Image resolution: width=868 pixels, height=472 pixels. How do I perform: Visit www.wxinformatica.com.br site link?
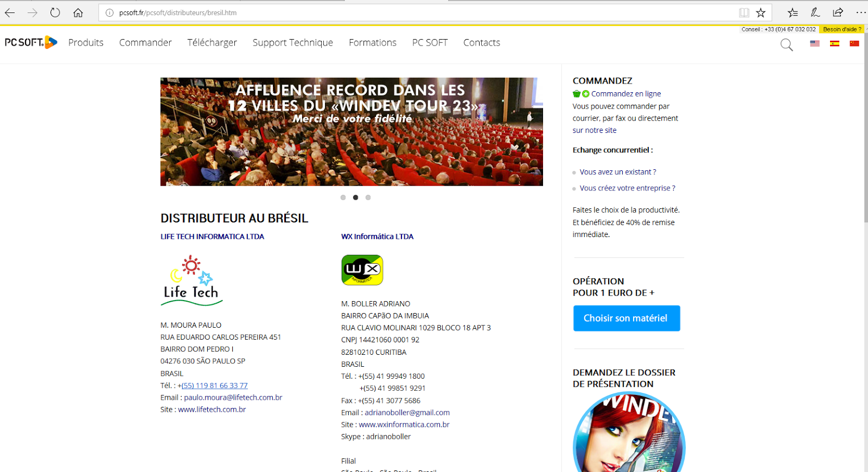(404, 424)
